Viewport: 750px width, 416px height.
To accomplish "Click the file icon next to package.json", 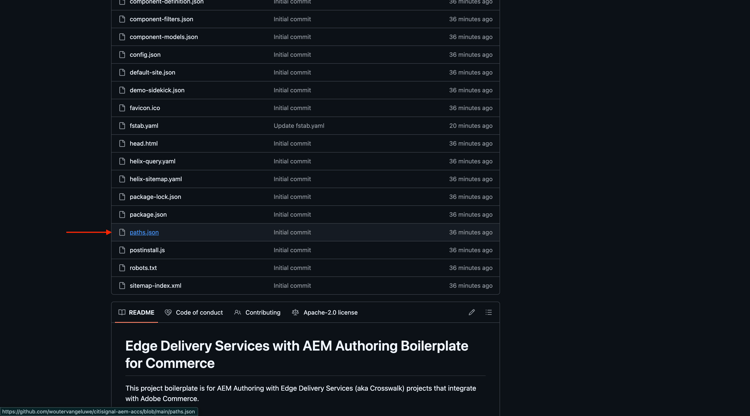I will (x=122, y=215).
